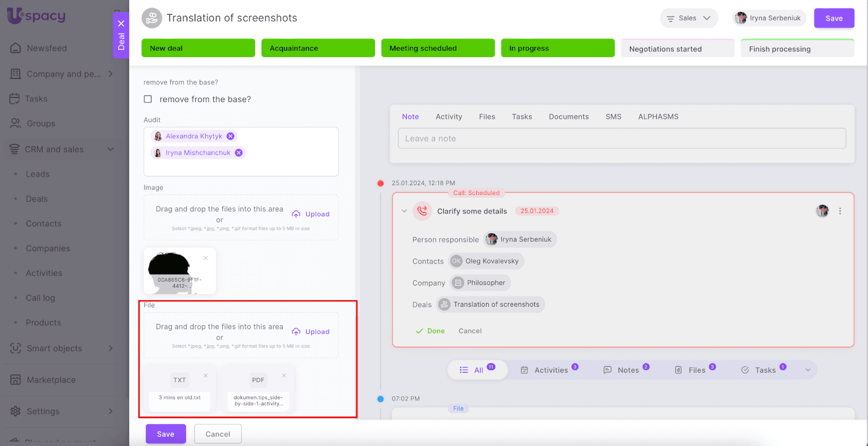This screenshot has height=446, width=868.
Task: Remove Iryna Mishchanchuk from Audit
Action: pos(239,153)
